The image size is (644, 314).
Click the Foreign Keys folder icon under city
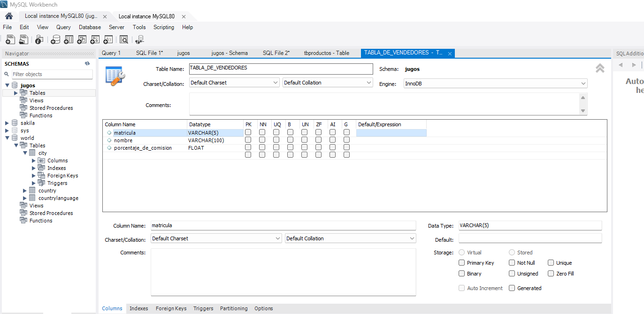(x=41, y=176)
